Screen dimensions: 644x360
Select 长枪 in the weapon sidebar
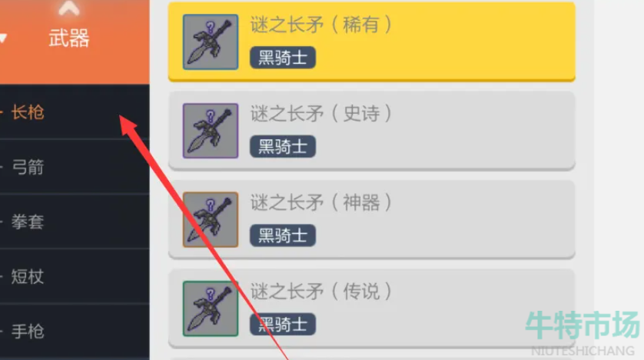[75, 112]
